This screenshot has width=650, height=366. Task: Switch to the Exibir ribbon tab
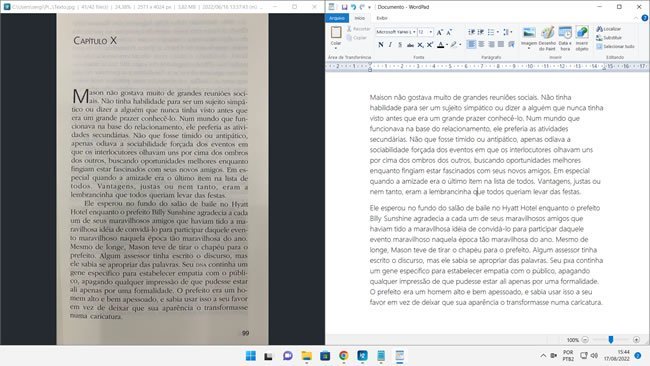pyautogui.click(x=382, y=18)
